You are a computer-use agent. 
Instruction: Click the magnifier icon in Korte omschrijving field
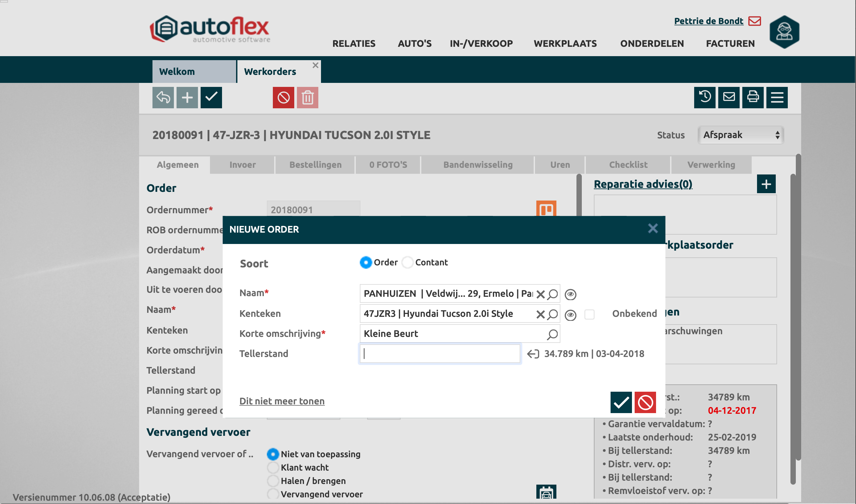click(x=552, y=334)
